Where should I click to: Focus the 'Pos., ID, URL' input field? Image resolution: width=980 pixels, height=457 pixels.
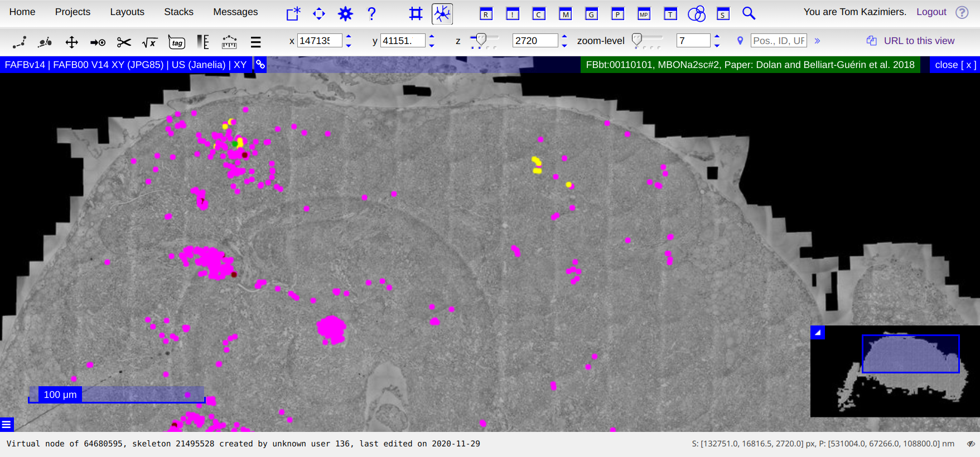778,41
